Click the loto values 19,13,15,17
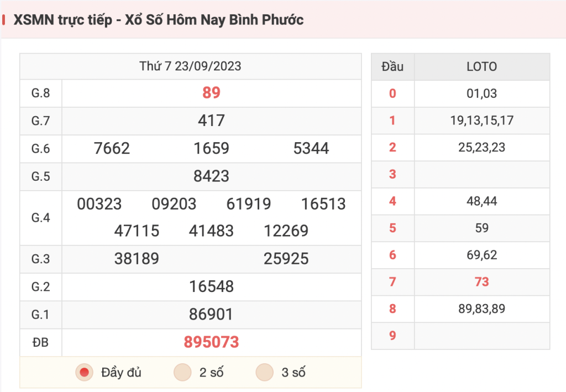The image size is (566, 392). 482,120
